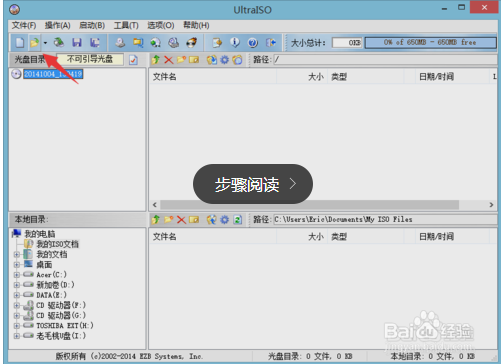
Task: Click the local 路径 field with C:\Users\Eric
Action: (x=385, y=220)
